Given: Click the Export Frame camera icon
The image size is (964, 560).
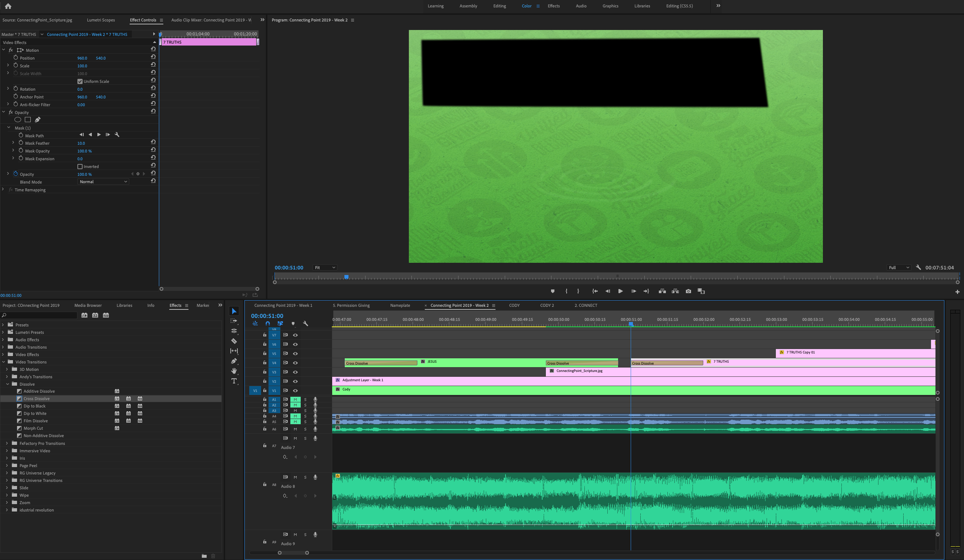Looking at the screenshot, I should 688,291.
